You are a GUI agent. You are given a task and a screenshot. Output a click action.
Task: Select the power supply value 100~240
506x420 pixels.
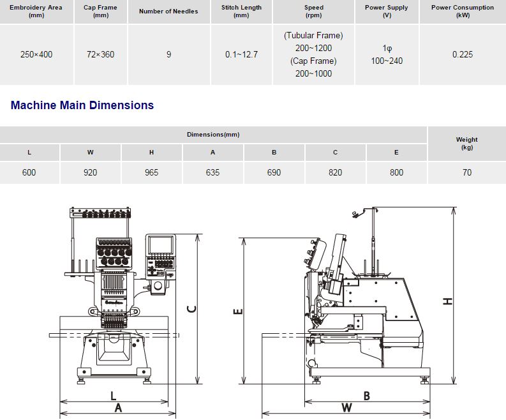point(387,61)
